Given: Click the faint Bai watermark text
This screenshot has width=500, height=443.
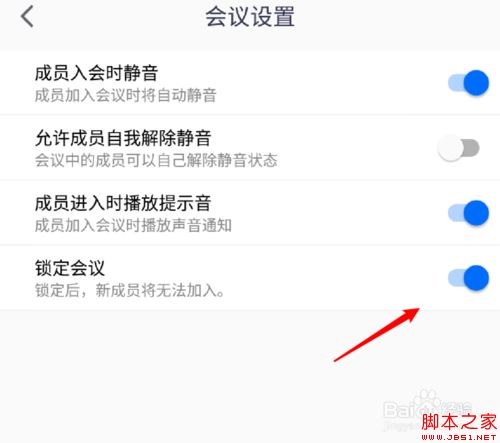Looking at the screenshot, I should [398, 409].
